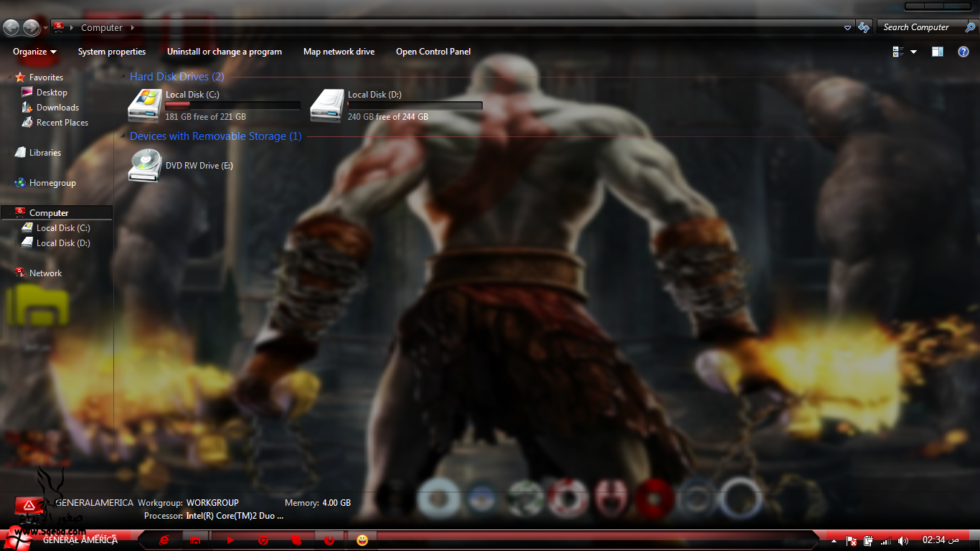Click the Local Disk (C:) drive icon
Image resolution: width=980 pixels, height=551 pixels.
click(145, 105)
